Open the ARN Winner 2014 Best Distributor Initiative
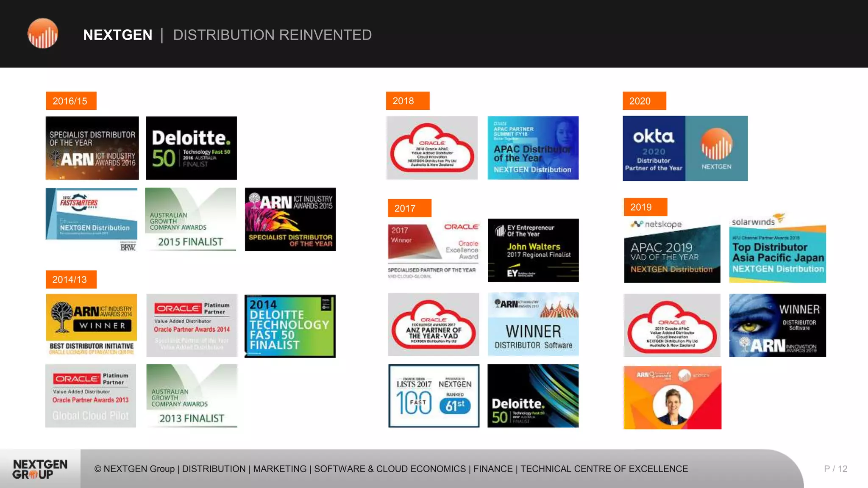The width and height of the screenshot is (868, 488). click(91, 325)
